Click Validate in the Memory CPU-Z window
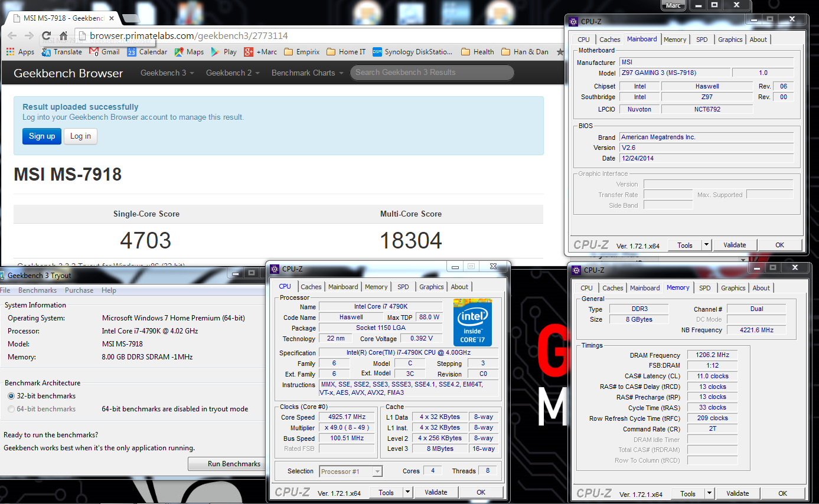Image resolution: width=819 pixels, height=504 pixels. 738,493
